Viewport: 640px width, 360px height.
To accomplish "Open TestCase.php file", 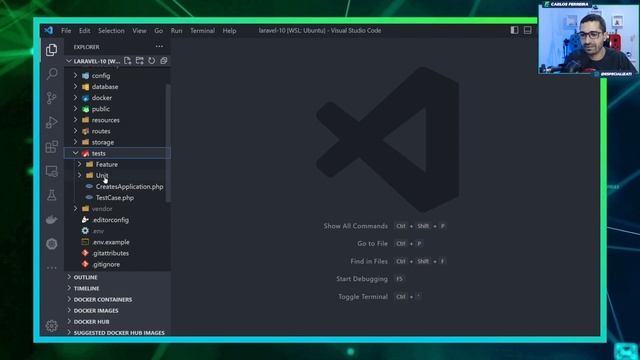I will 118,198.
